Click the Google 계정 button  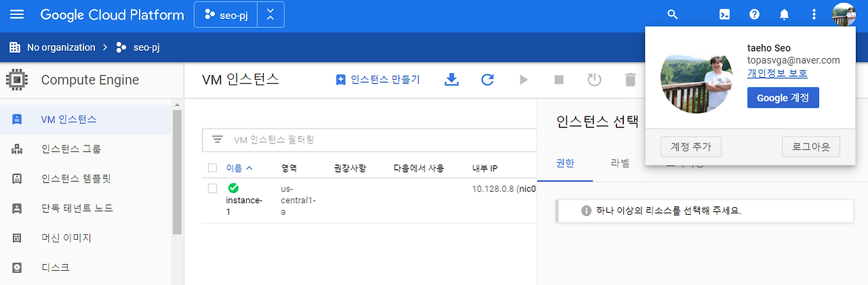tap(783, 97)
